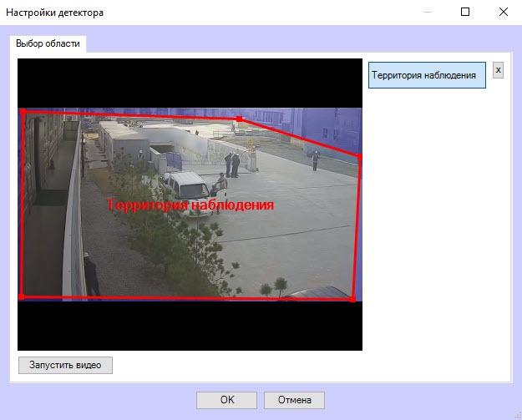Click the right-edge upper polygon vertex
The image size is (522, 420).
pyautogui.click(x=359, y=155)
